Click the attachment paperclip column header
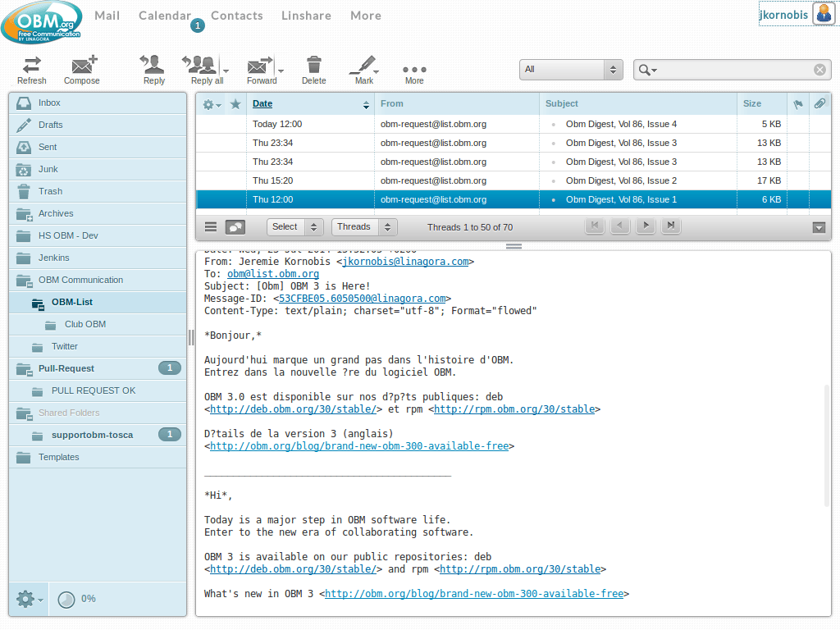840x630 pixels. pyautogui.click(x=819, y=104)
